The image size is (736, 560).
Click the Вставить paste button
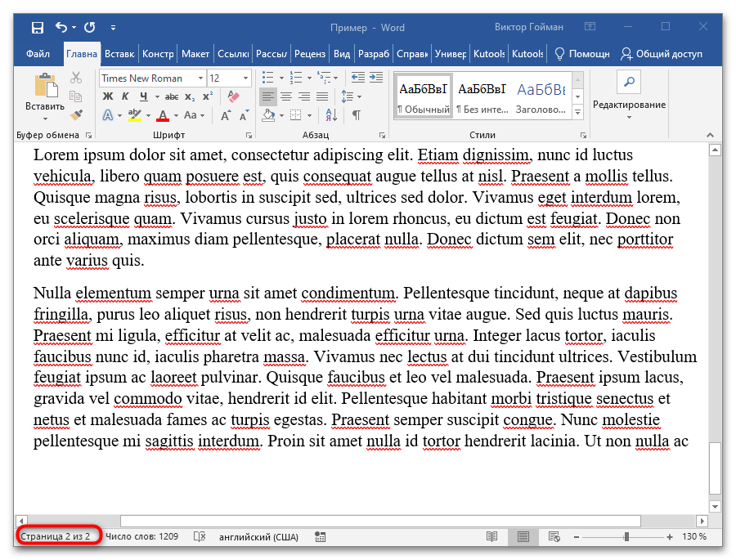click(x=45, y=97)
